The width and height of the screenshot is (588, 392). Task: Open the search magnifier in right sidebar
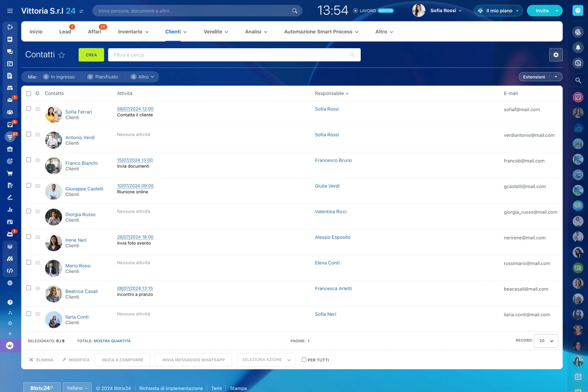578,80
